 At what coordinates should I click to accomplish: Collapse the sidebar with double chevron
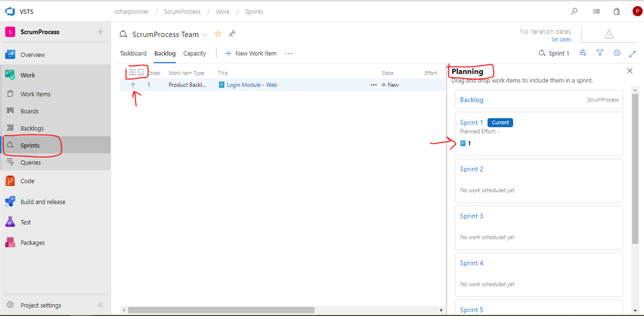pos(100,305)
